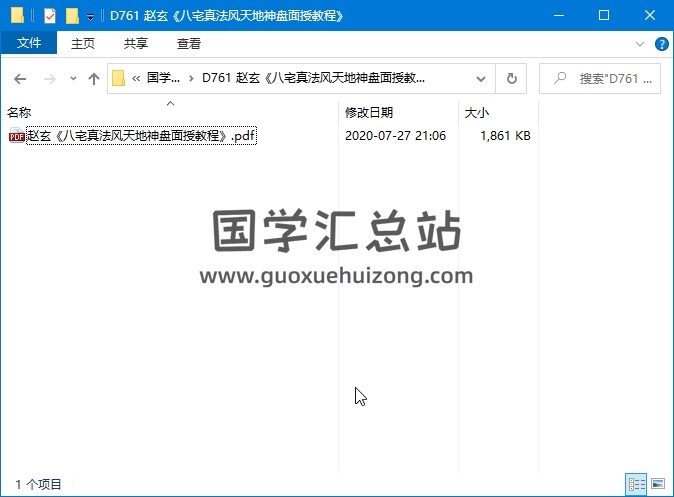Go back with the left arrow
The image size is (674, 497).
[x=20, y=79]
